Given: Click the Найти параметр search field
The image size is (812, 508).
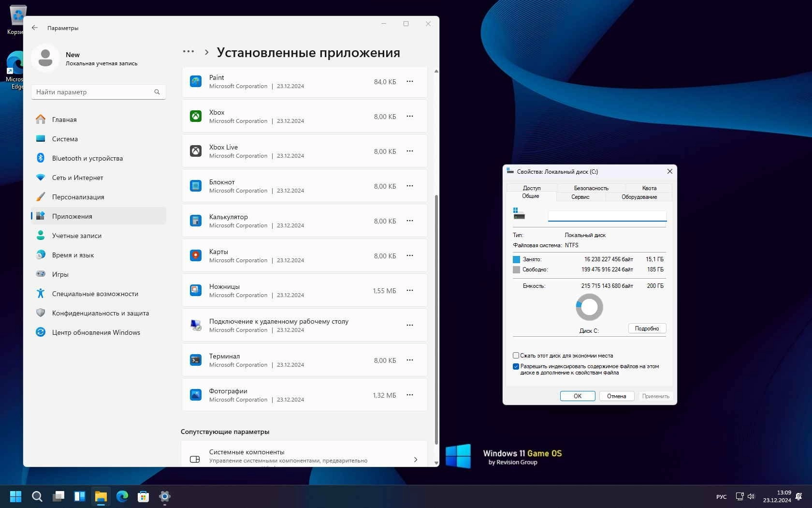Looking at the screenshot, I should tap(94, 92).
